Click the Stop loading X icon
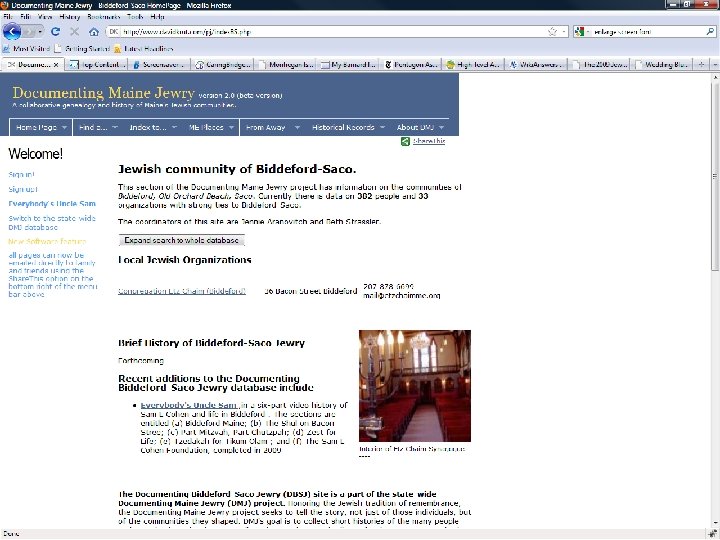This screenshot has height=540, width=720. (74, 32)
